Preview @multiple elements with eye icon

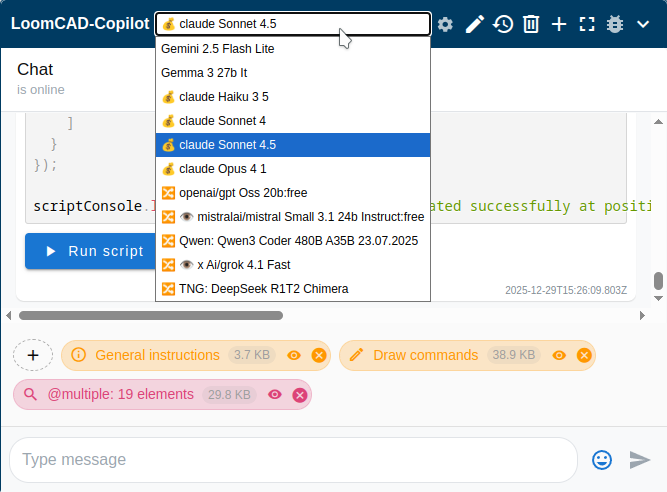[x=275, y=395]
